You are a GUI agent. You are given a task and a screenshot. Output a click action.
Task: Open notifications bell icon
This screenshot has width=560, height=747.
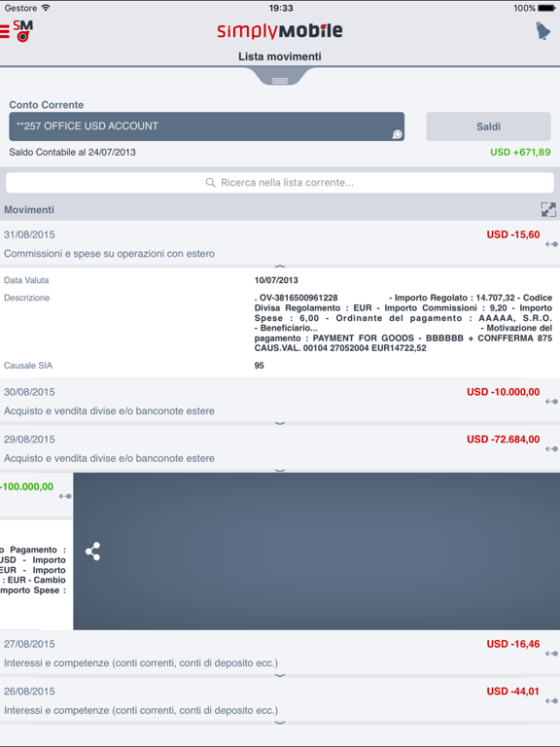point(542,31)
